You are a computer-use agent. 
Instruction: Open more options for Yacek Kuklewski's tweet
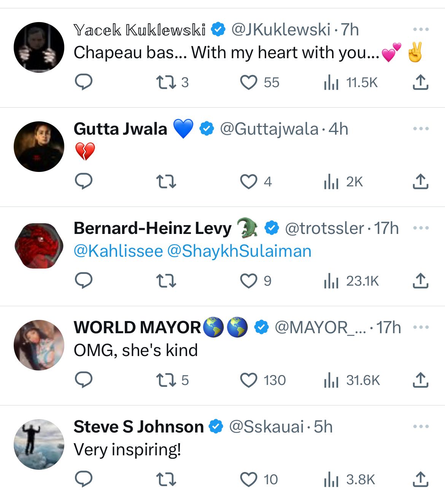coord(421,29)
